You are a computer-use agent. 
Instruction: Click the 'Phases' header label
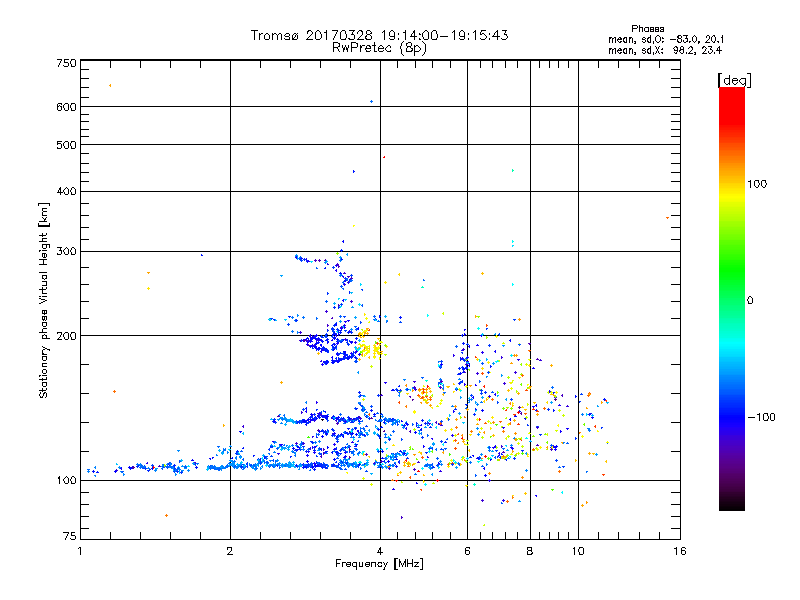[x=647, y=29]
